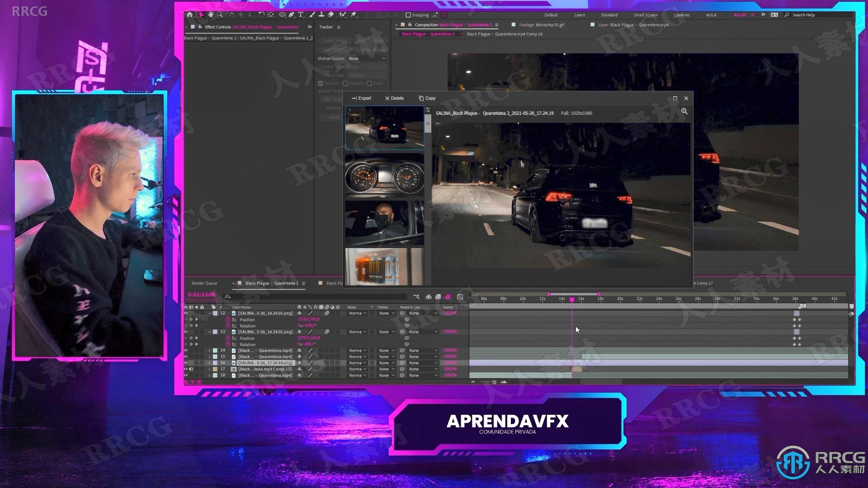
Task: Select the Hand tool
Action: tap(211, 14)
